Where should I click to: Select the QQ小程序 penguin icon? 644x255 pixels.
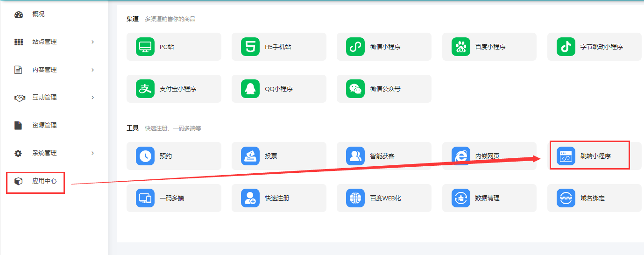point(250,89)
